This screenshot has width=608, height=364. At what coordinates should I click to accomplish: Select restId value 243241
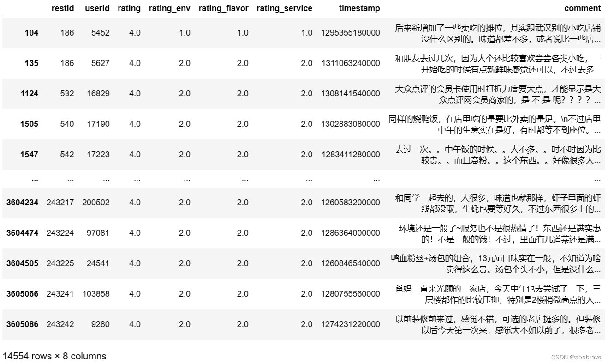click(x=60, y=294)
